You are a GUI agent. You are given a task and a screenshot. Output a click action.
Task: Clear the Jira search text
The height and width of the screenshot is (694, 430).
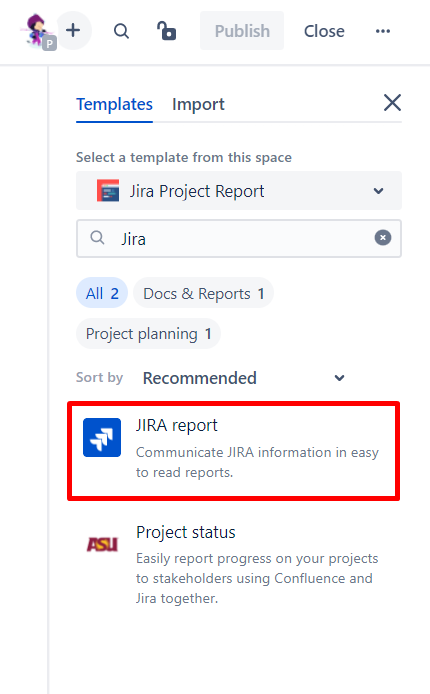tap(383, 238)
